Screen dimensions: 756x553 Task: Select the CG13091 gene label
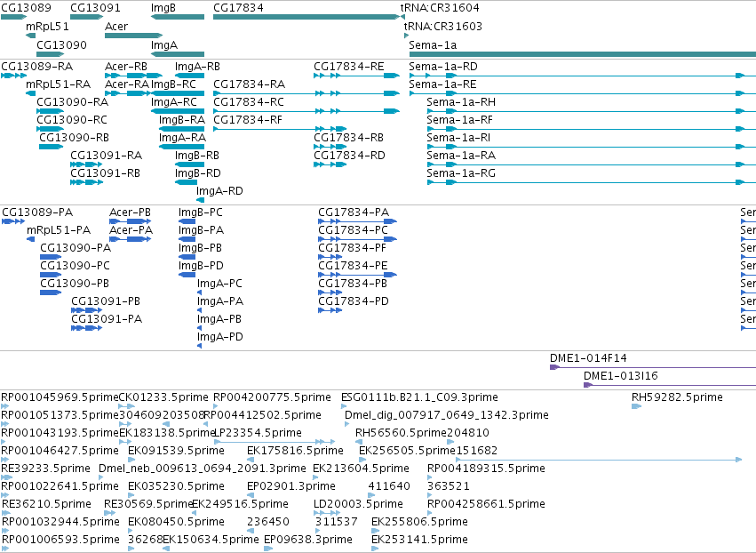[95, 8]
